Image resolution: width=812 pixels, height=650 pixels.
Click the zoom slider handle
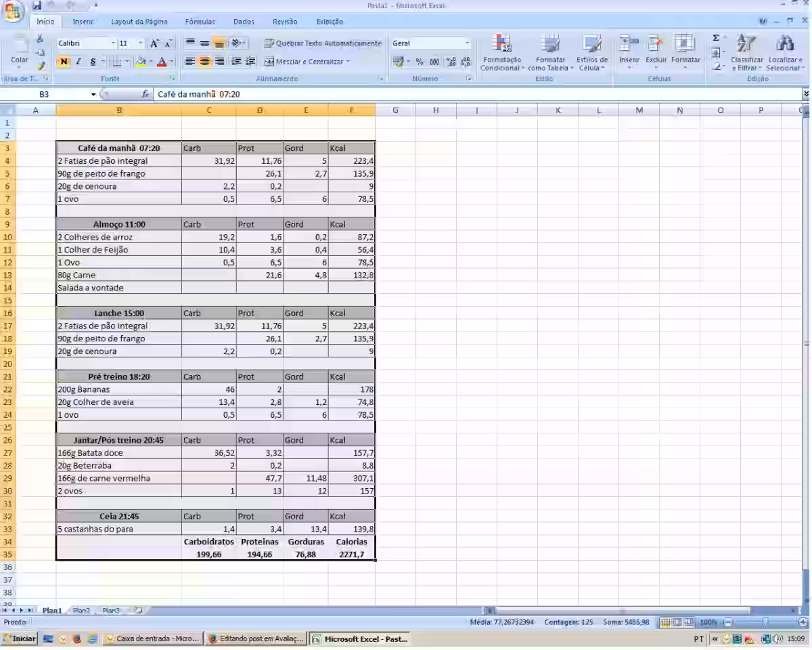coord(765,622)
